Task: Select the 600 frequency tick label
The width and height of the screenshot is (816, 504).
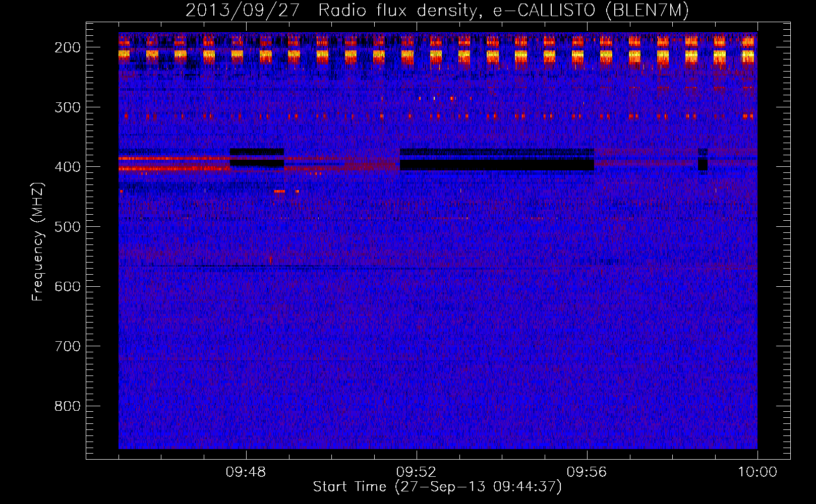Action: pyautogui.click(x=68, y=286)
